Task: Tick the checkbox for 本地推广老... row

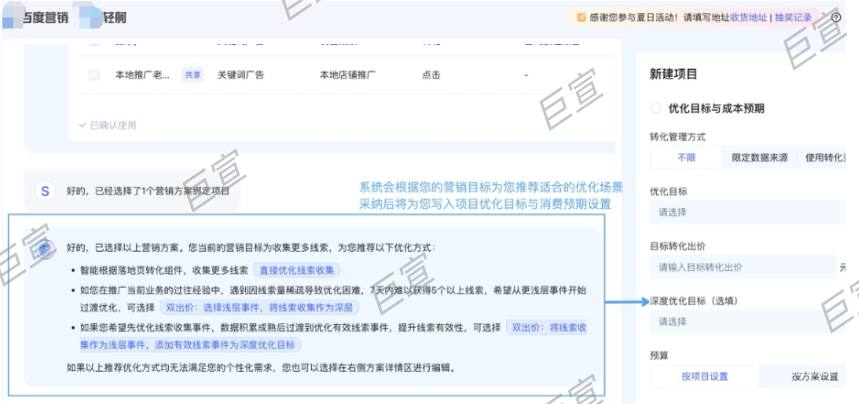Action: pos(94,75)
